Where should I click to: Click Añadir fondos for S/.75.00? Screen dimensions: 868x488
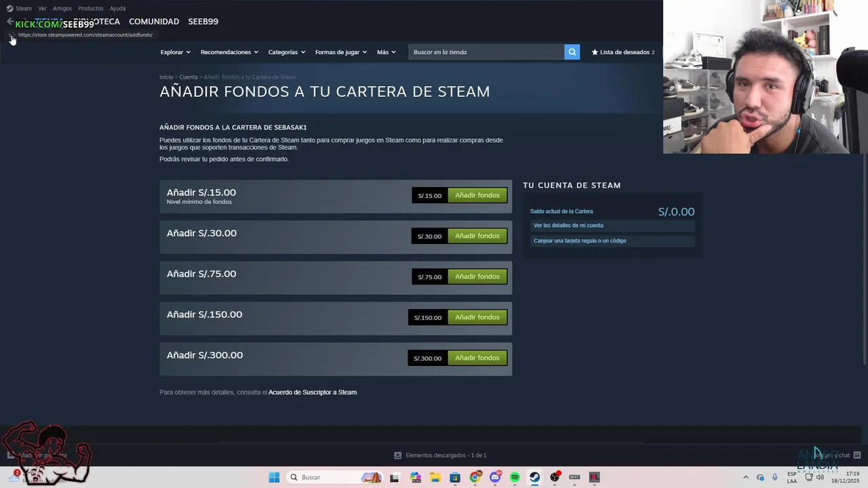click(477, 277)
